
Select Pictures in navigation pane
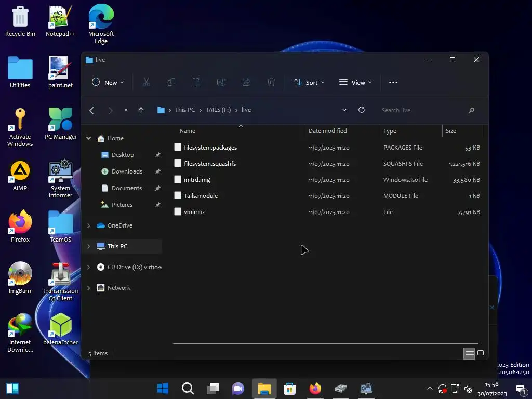pyautogui.click(x=123, y=205)
